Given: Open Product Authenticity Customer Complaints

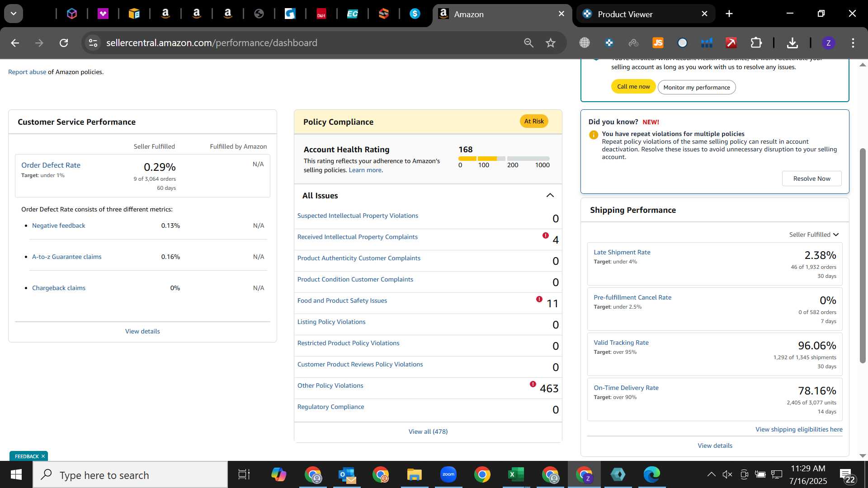Looking at the screenshot, I should click(359, 258).
